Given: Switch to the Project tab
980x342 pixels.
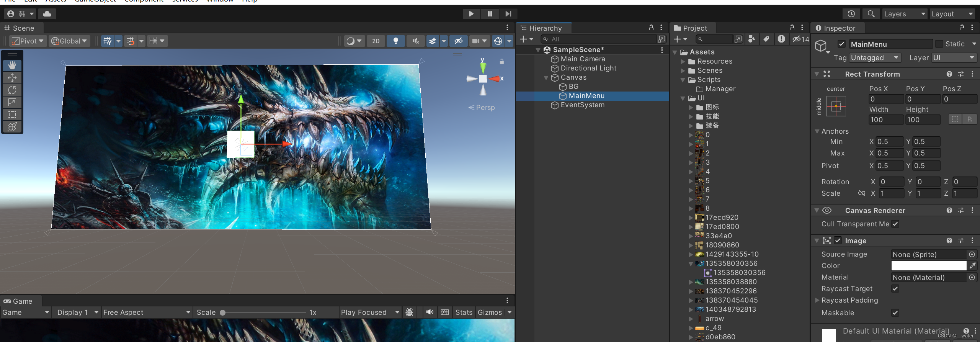Looking at the screenshot, I should click(693, 28).
